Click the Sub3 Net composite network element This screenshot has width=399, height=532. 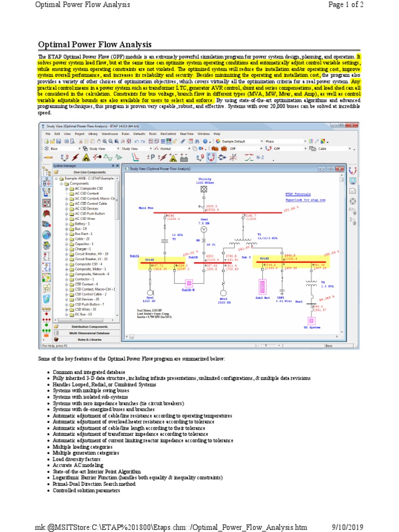[x=262, y=287]
